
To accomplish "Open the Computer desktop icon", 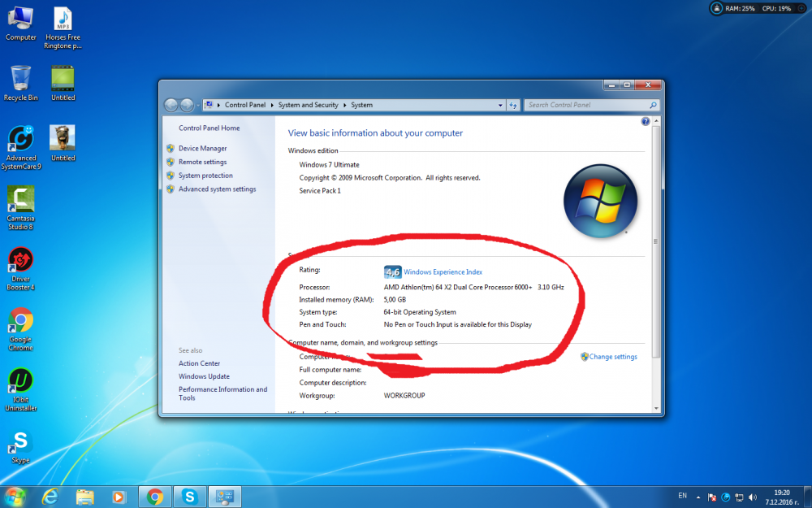I will tap(21, 24).
